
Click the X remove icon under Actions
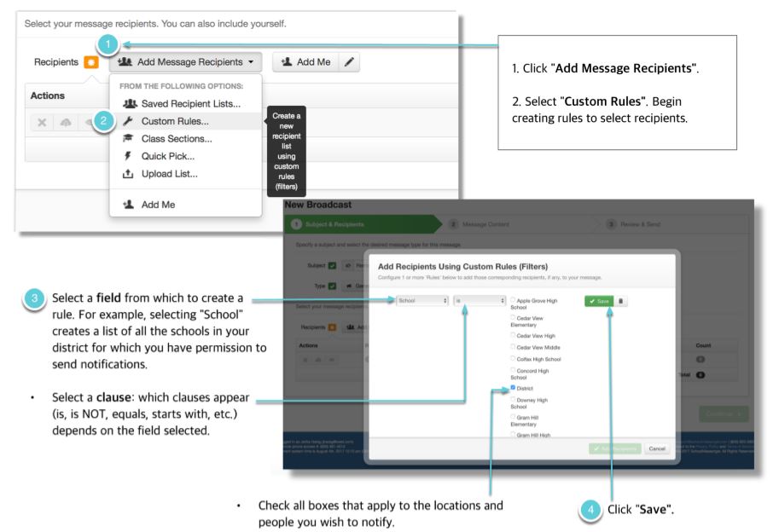point(44,122)
